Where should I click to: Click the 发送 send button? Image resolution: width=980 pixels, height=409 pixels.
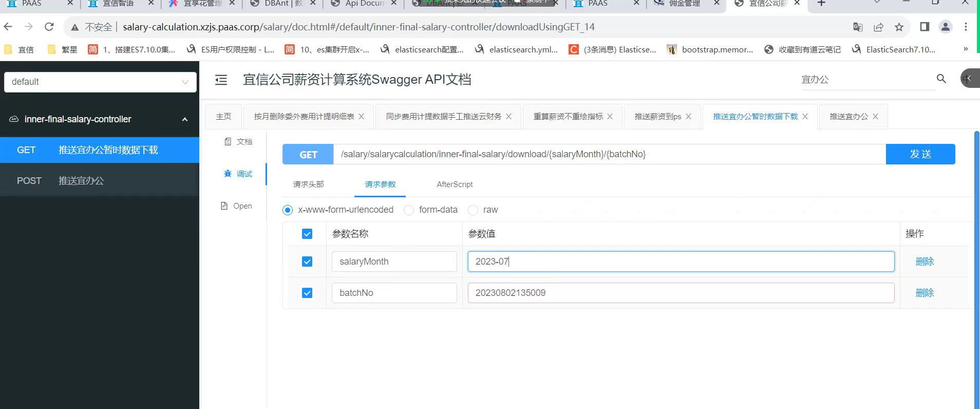920,154
